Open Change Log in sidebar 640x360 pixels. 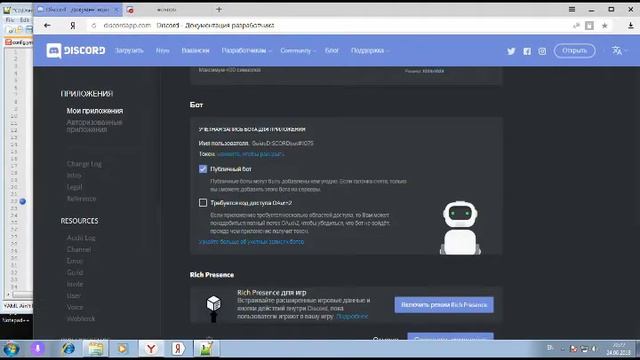coord(84,164)
